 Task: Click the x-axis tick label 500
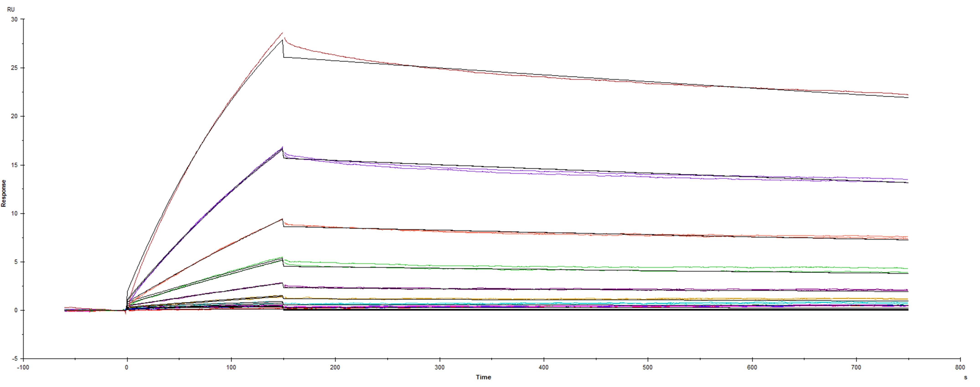click(x=647, y=368)
